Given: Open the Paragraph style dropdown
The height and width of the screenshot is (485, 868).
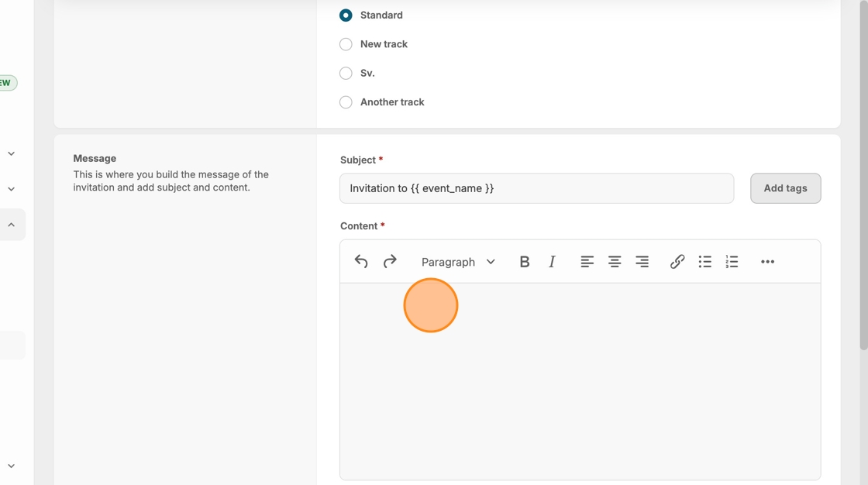Looking at the screenshot, I should pyautogui.click(x=458, y=262).
